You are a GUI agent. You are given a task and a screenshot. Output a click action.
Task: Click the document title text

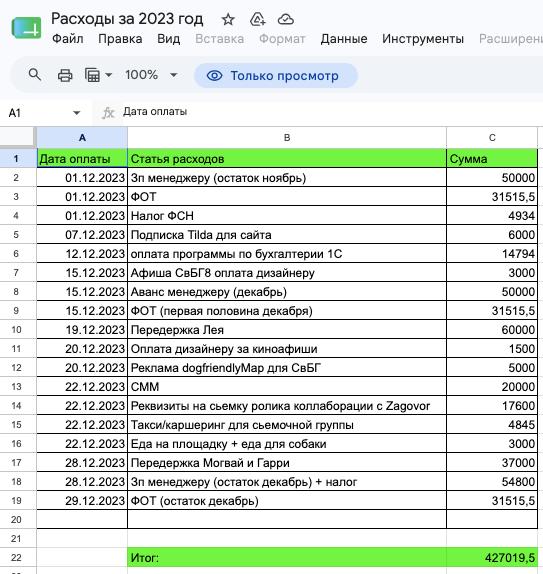(x=127, y=19)
